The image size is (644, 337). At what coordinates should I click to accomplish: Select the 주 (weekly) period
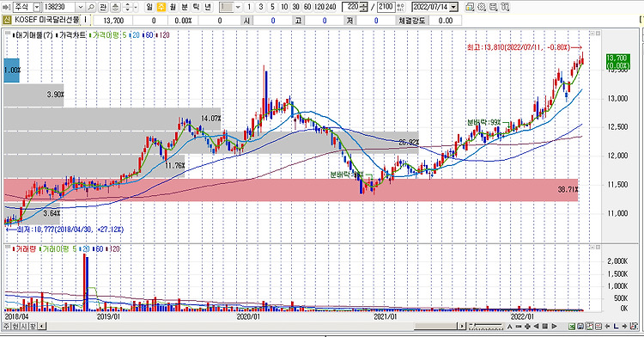pyautogui.click(x=161, y=7)
